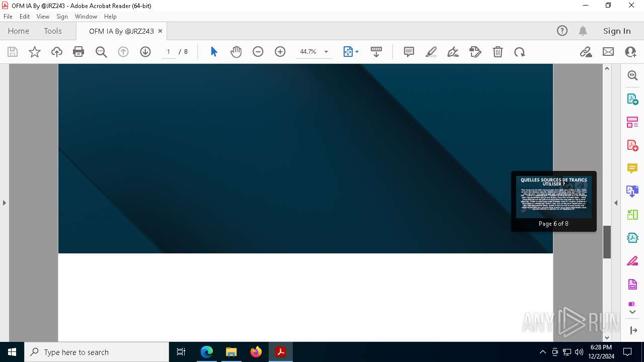The image size is (644, 362).
Task: Zoom out with minus icon
Action: [x=258, y=52]
